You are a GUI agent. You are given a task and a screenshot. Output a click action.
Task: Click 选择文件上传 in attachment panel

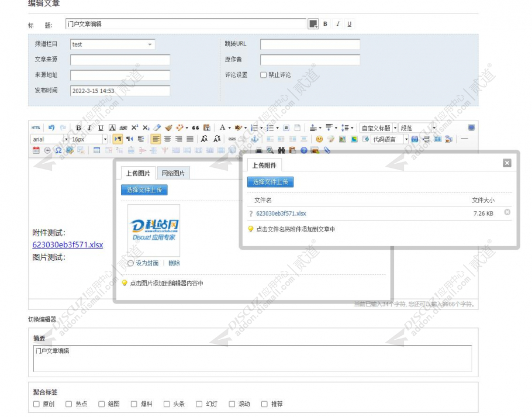click(x=271, y=182)
